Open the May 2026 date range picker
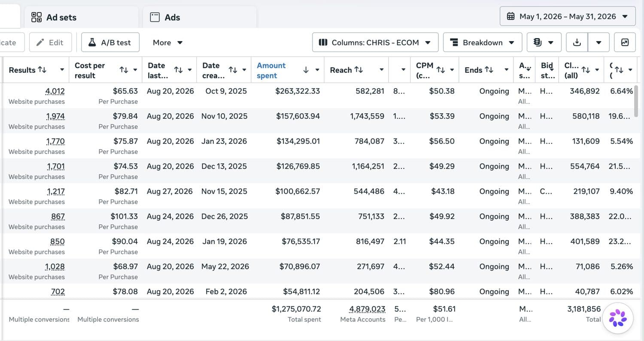The height and width of the screenshot is (341, 644). pos(568,16)
